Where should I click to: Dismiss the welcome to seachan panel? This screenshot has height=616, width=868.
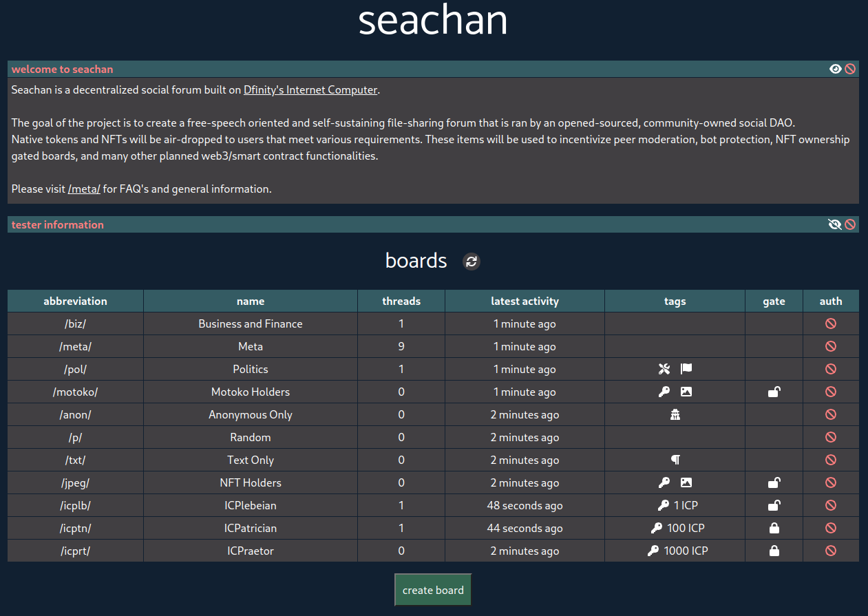[x=851, y=69]
